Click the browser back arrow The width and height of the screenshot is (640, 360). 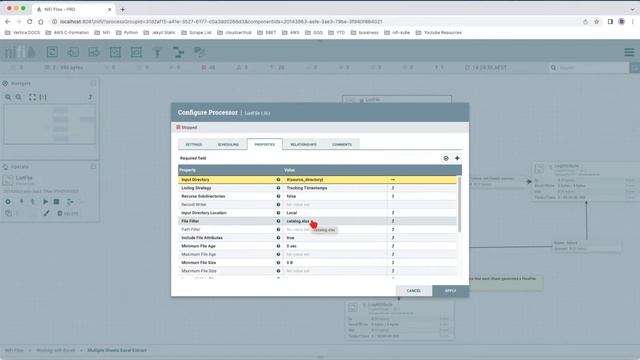click(8, 22)
